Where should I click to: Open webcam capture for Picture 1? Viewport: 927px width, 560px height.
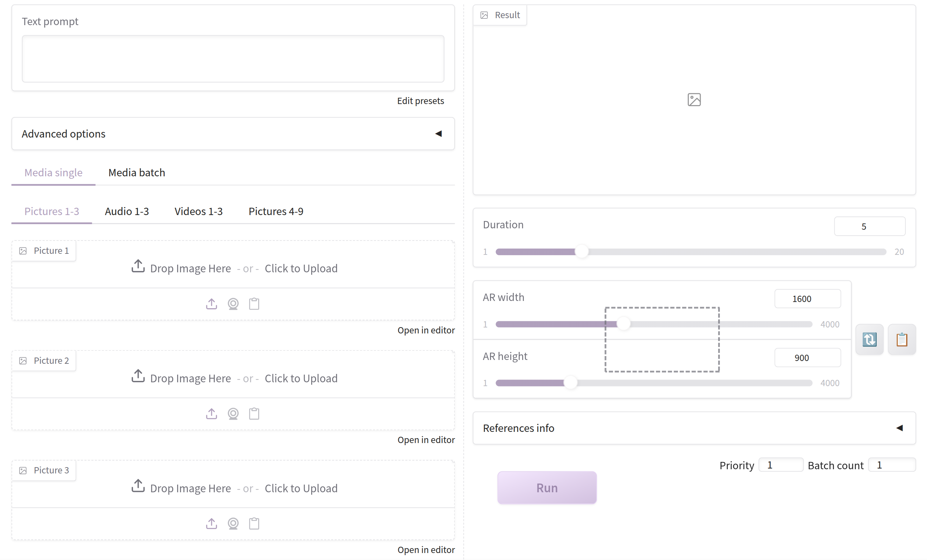(x=233, y=303)
